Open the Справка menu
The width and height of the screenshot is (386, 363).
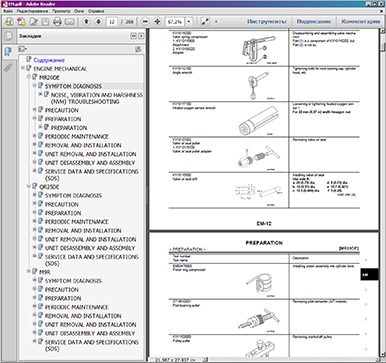[x=96, y=11]
